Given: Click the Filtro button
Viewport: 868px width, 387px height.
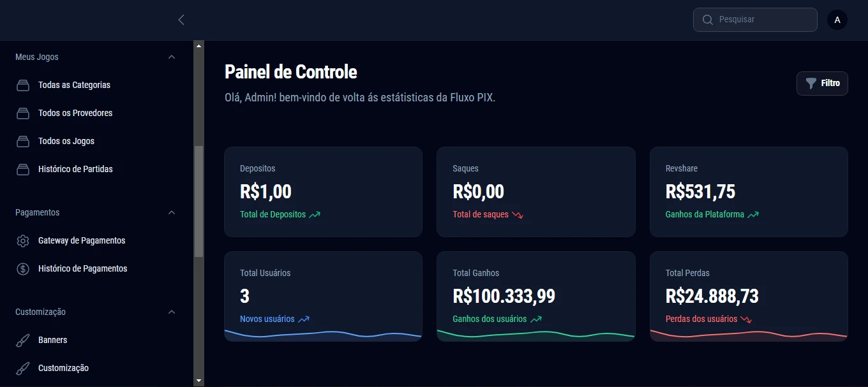Looking at the screenshot, I should pos(822,84).
